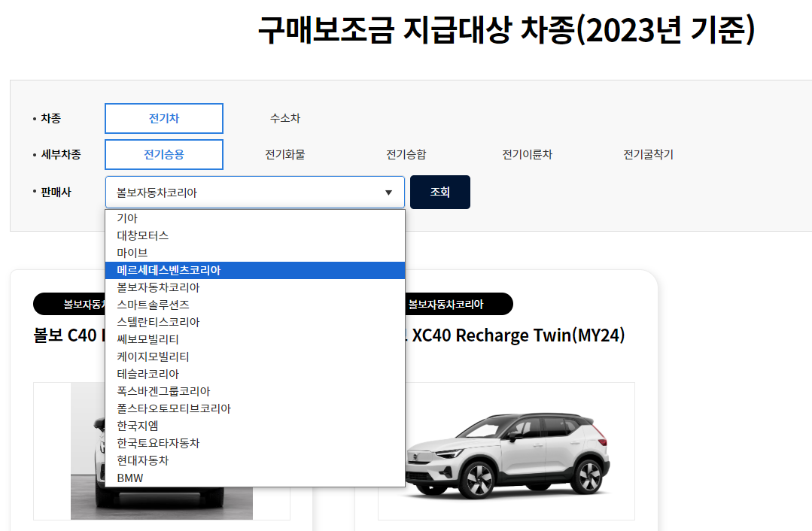Pick 볼보자동차코리아 in the dropdown list
This screenshot has height=531, width=812.
(255, 287)
